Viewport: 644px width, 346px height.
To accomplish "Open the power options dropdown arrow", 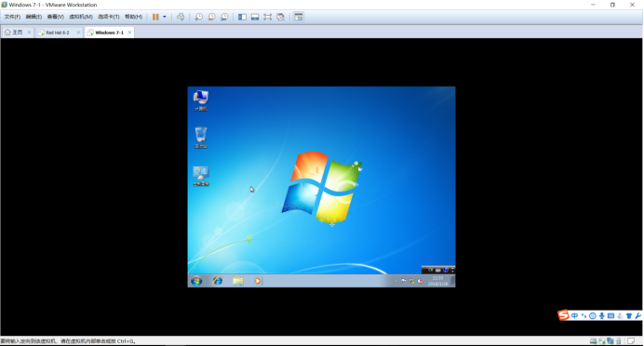I will 165,17.
